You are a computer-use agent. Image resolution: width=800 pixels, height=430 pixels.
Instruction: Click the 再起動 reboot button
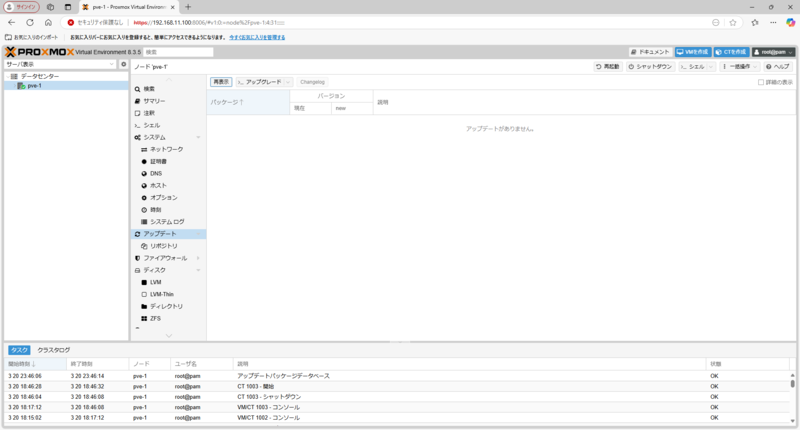pos(608,66)
